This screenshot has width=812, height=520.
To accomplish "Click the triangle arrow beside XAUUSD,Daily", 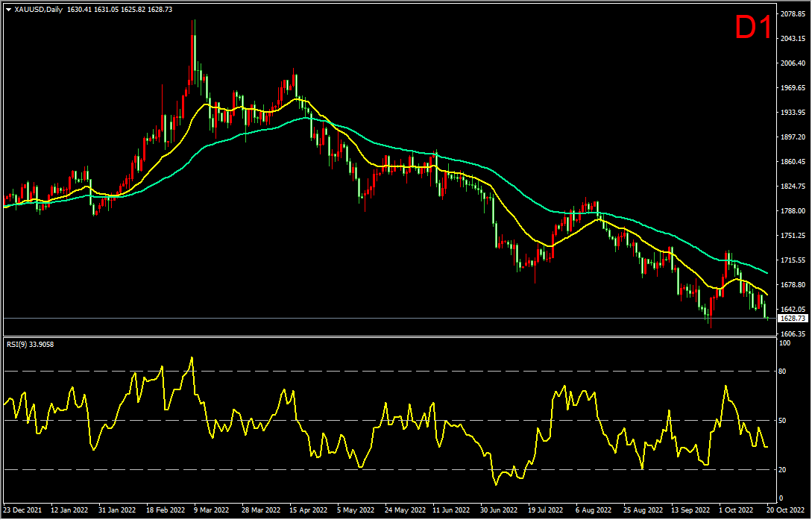I will [8, 9].
